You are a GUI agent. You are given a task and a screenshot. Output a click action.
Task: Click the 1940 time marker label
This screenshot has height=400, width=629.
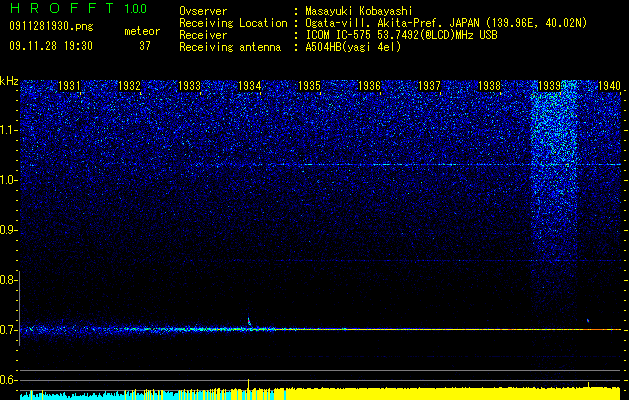click(x=609, y=86)
